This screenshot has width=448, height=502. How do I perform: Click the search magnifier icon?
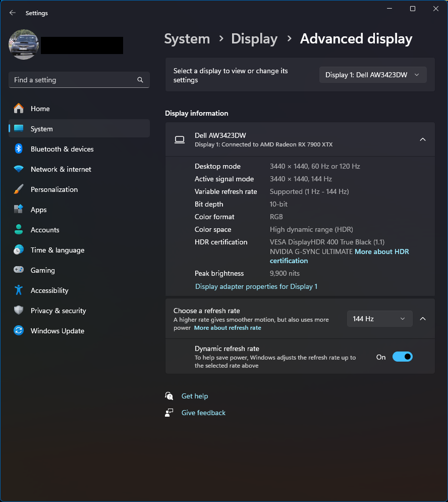coord(140,80)
